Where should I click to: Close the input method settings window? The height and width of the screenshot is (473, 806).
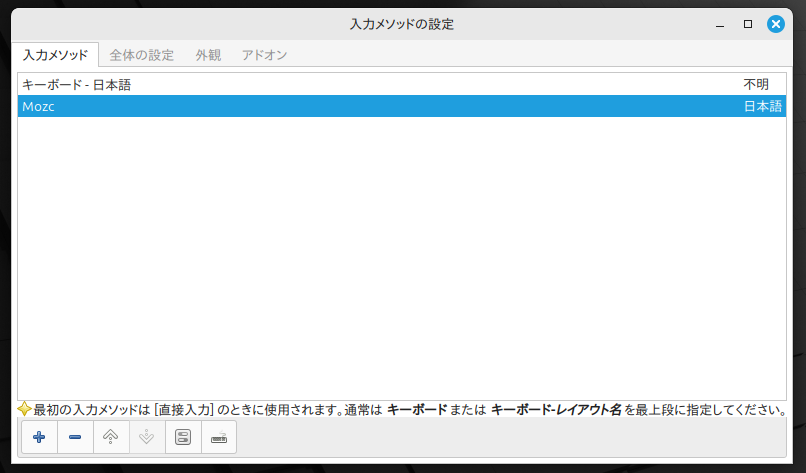(776, 23)
